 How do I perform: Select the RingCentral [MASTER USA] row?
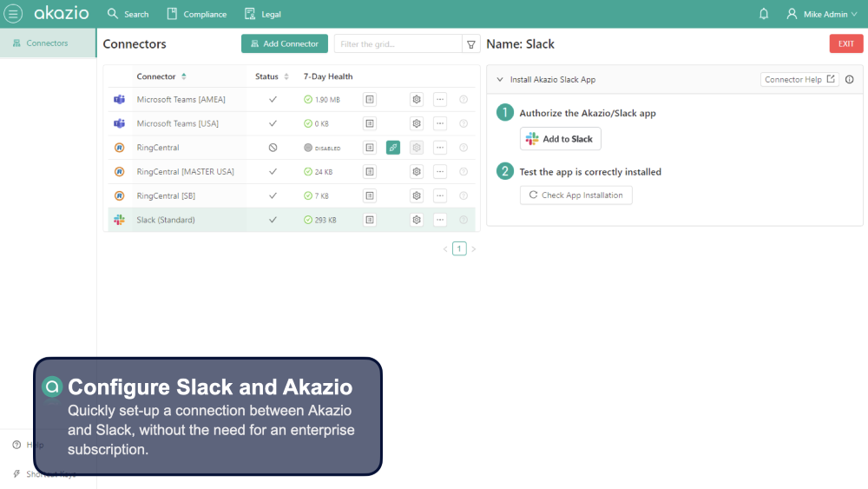click(292, 172)
